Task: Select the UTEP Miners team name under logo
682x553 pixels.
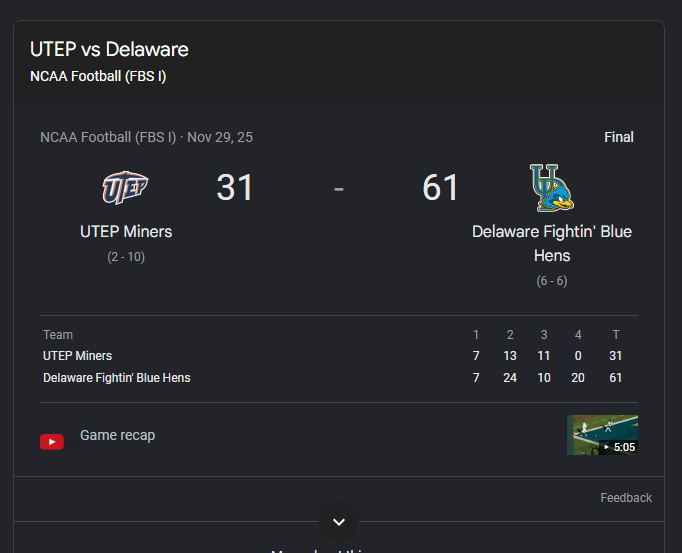Action: coord(126,231)
